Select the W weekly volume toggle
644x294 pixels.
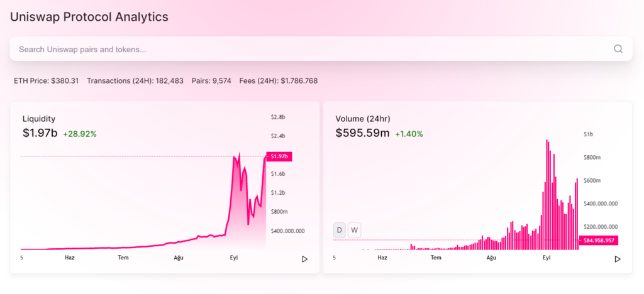(x=355, y=231)
